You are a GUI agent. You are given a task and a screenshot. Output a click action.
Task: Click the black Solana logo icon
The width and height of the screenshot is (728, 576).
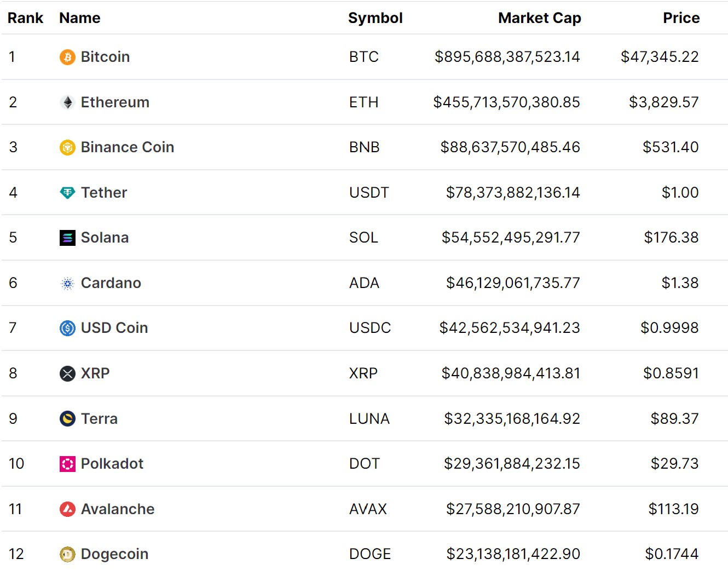(67, 238)
